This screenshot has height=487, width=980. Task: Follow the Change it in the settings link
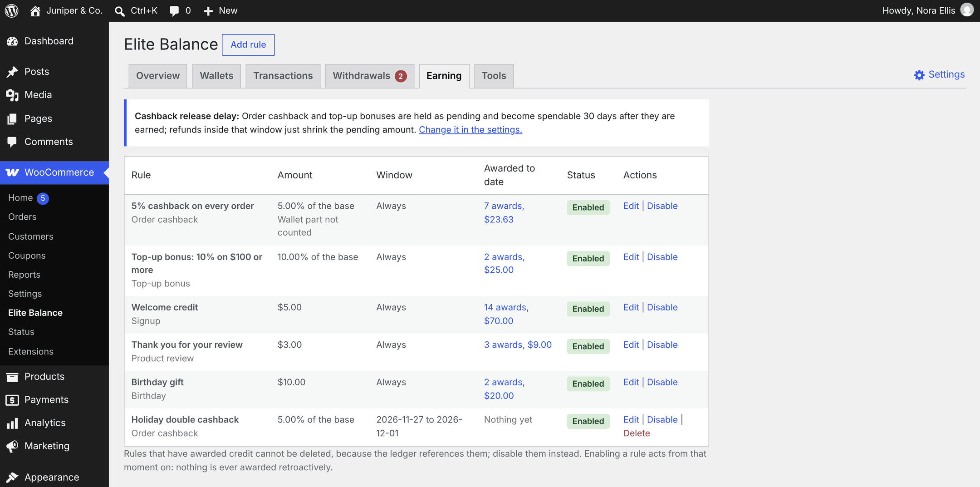(470, 130)
